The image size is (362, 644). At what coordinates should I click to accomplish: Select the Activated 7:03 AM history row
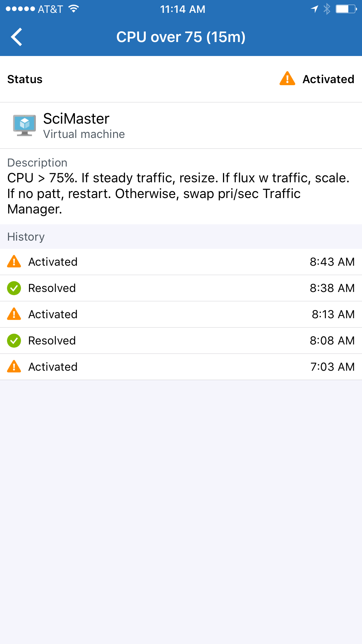[x=181, y=367]
